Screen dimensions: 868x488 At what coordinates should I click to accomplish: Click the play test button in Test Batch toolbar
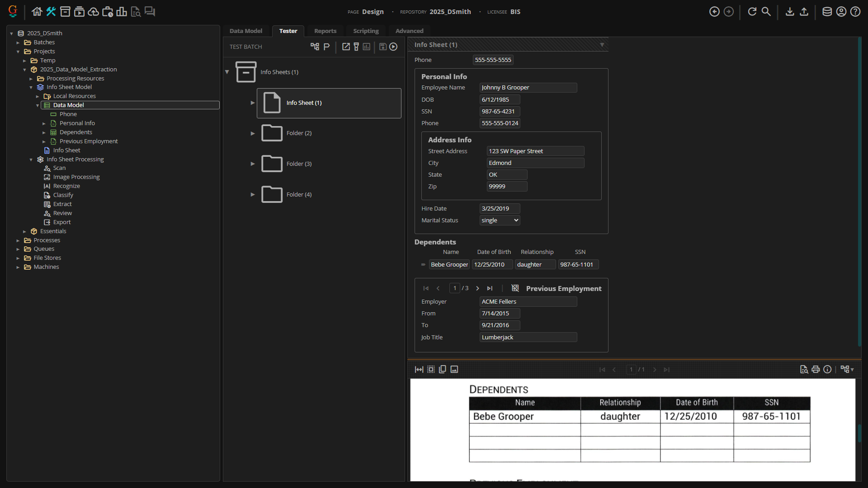[x=393, y=47]
